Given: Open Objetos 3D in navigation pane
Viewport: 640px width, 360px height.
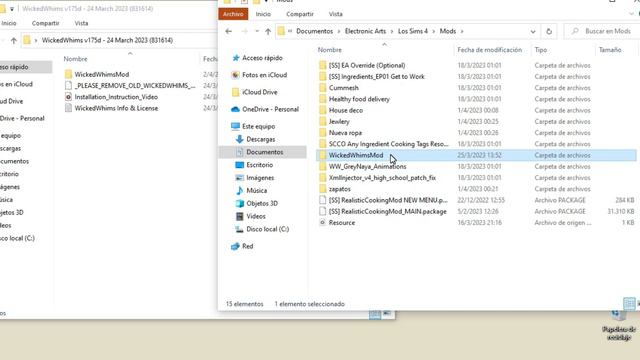Looking at the screenshot, I should point(262,203).
